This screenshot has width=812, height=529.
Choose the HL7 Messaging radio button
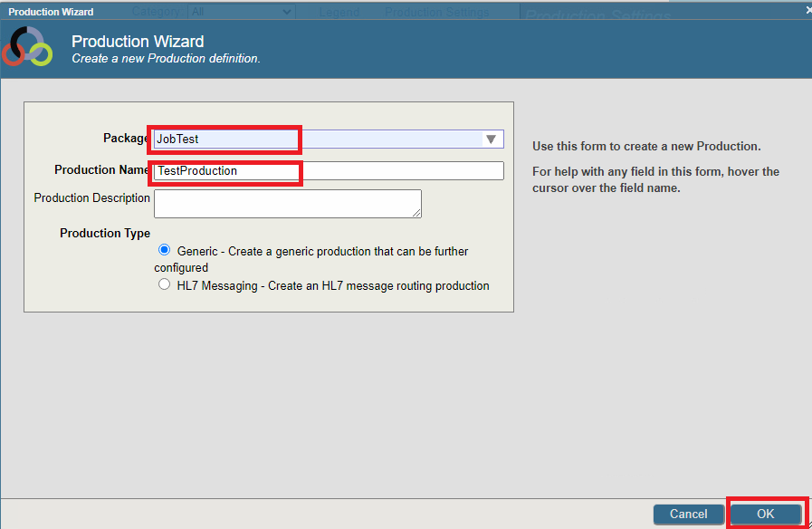click(x=165, y=284)
